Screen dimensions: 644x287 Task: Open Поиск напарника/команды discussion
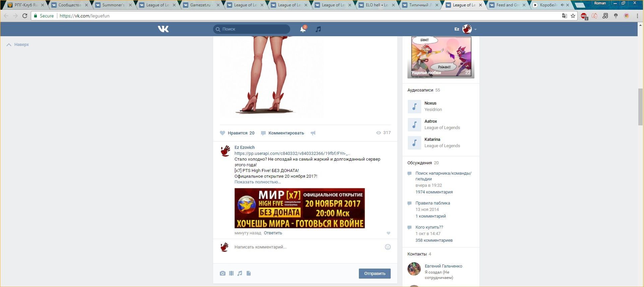coord(443,176)
